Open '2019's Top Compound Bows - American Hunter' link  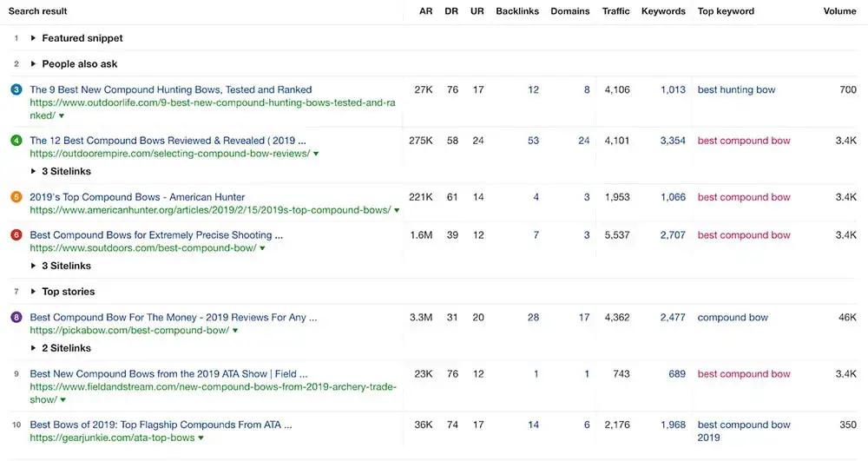click(137, 197)
